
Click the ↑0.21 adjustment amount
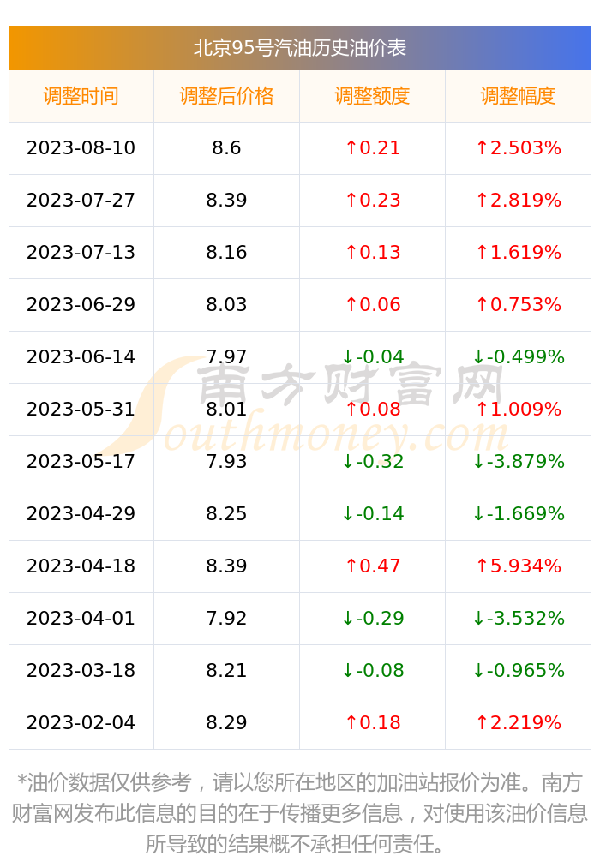[372, 147]
